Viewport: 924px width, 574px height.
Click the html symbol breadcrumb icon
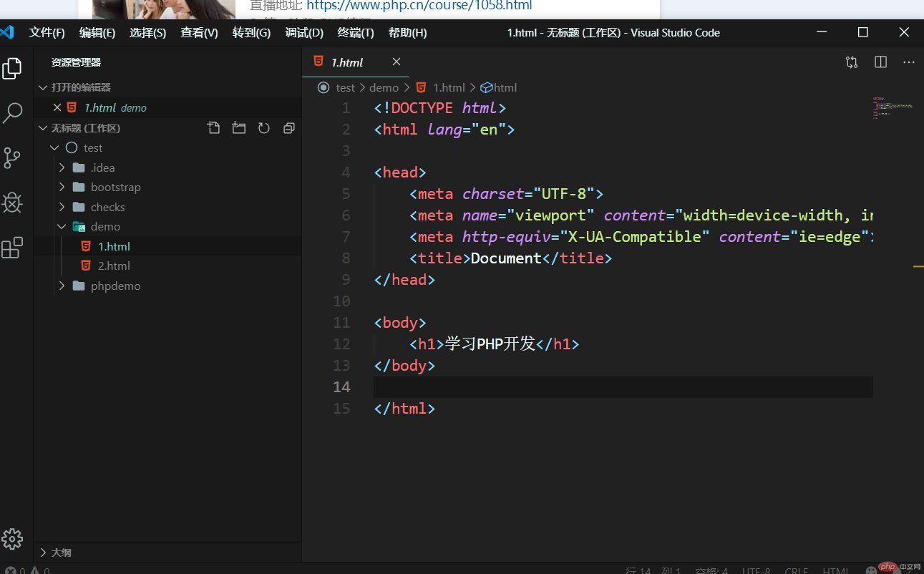tap(486, 87)
